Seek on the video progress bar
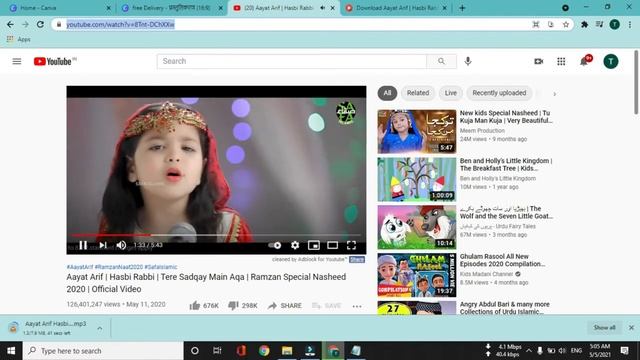640x360 pixels. click(x=216, y=235)
